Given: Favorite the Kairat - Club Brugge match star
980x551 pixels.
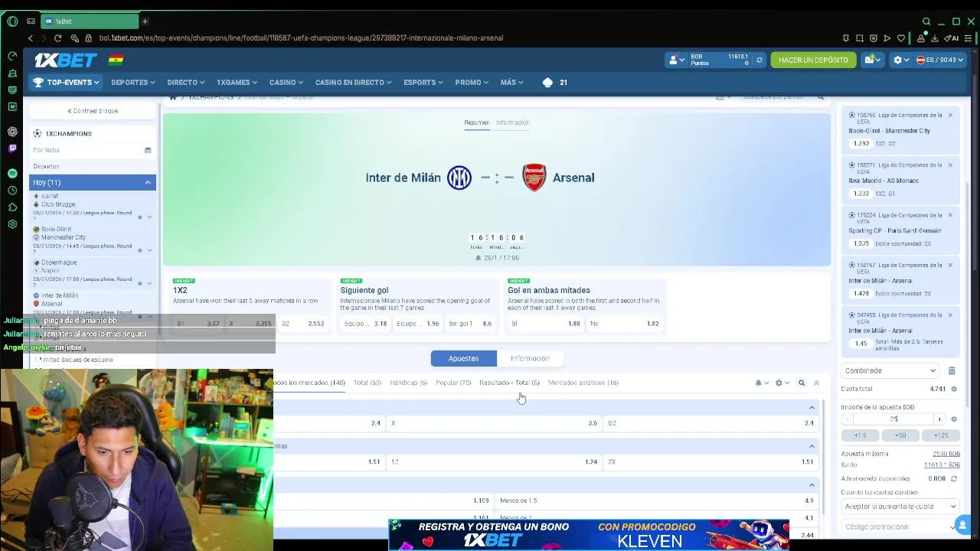Looking at the screenshot, I should pos(139,217).
